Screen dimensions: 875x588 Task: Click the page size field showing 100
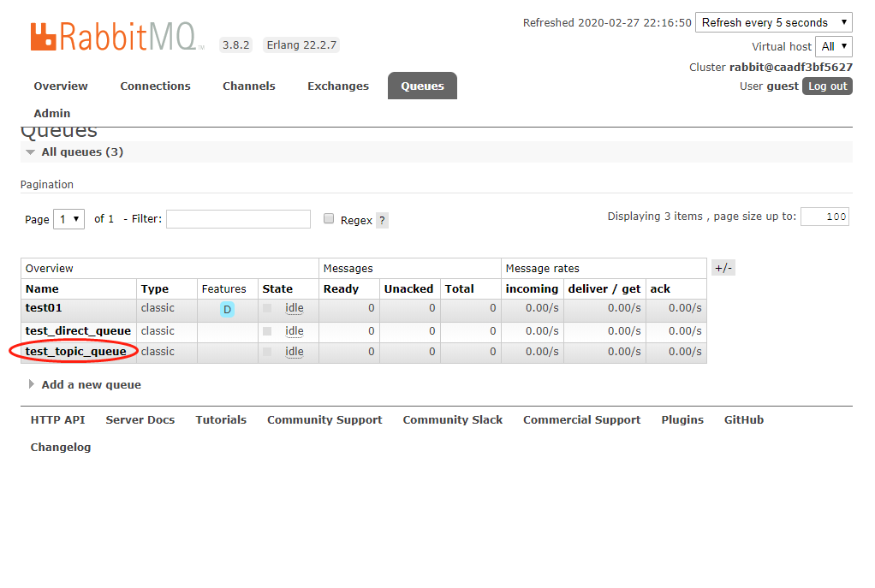(824, 217)
